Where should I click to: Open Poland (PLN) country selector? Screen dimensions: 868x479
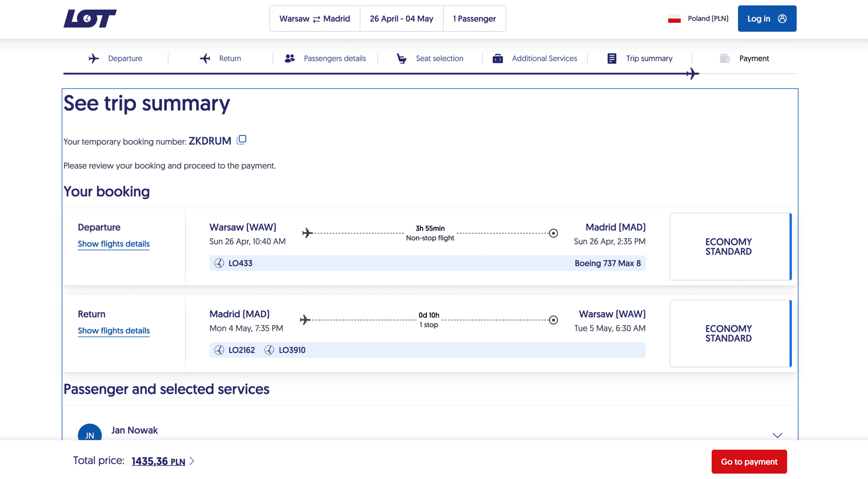pyautogui.click(x=698, y=19)
